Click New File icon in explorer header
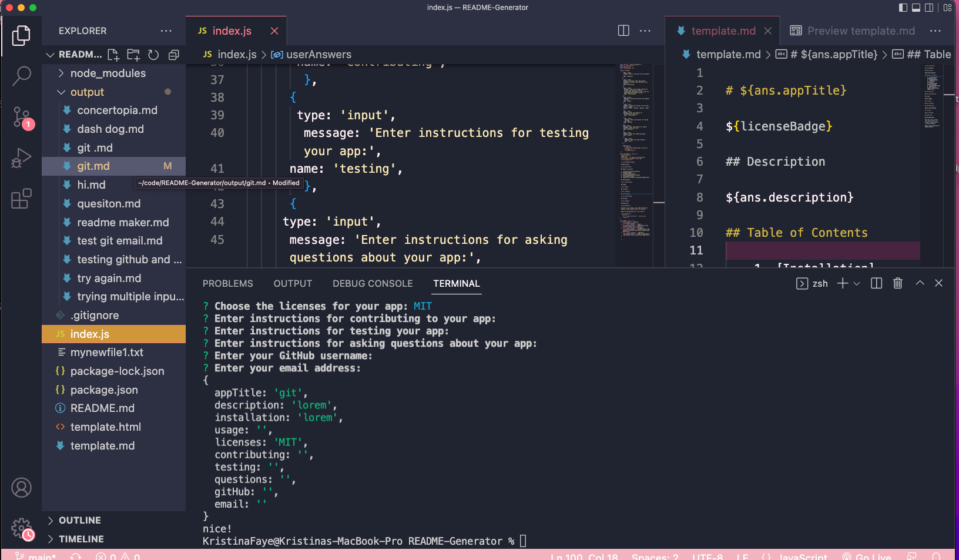This screenshot has height=560, width=959. coord(113,55)
